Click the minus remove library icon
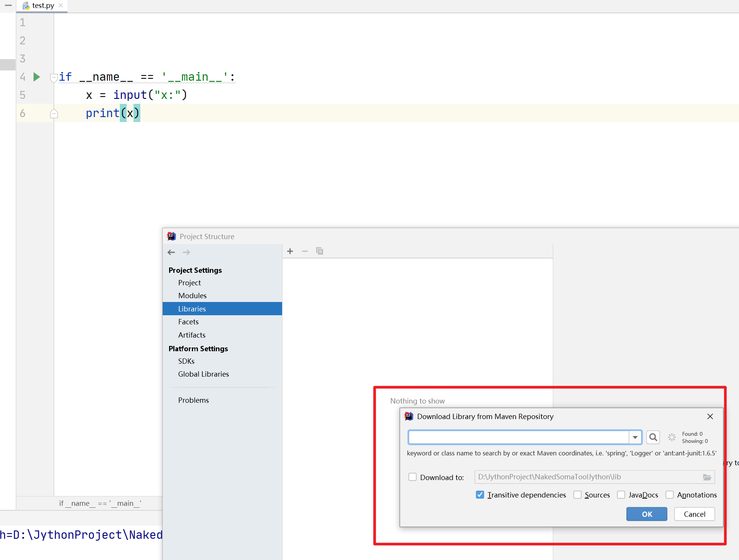 pyautogui.click(x=304, y=251)
